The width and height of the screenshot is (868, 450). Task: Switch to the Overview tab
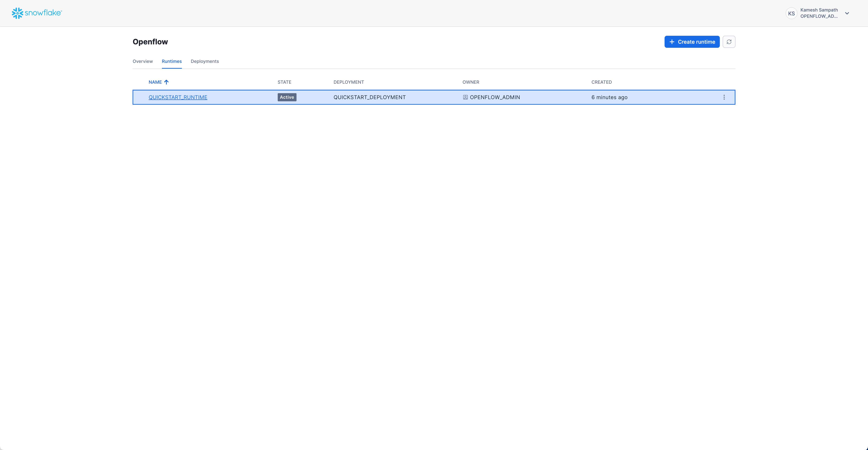(x=143, y=61)
